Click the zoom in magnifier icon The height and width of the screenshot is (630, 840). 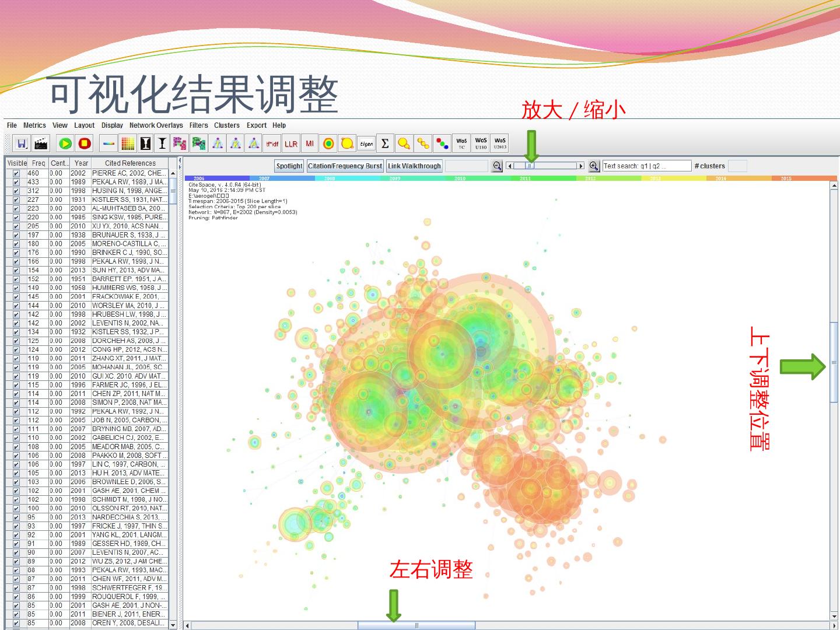594,166
